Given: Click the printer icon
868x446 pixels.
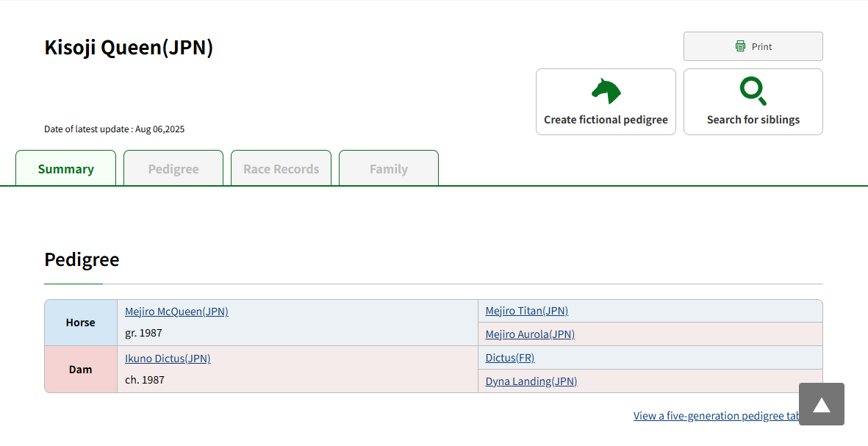Looking at the screenshot, I should click(740, 46).
